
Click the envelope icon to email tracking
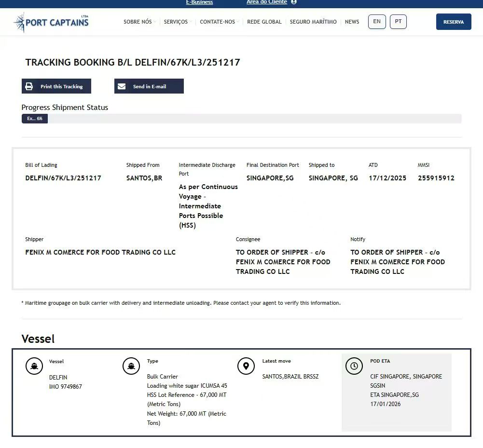(122, 86)
